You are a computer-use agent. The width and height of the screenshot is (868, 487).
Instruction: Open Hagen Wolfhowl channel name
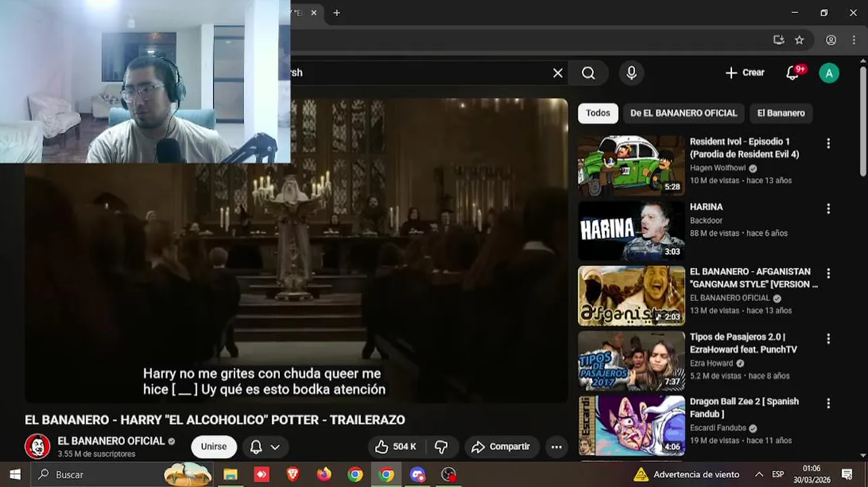tap(718, 168)
